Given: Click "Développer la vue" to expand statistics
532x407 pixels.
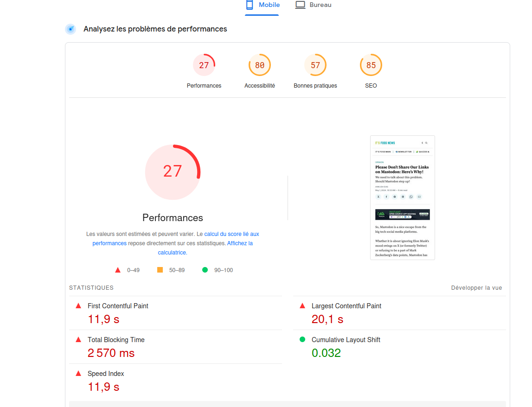Looking at the screenshot, I should [x=476, y=288].
